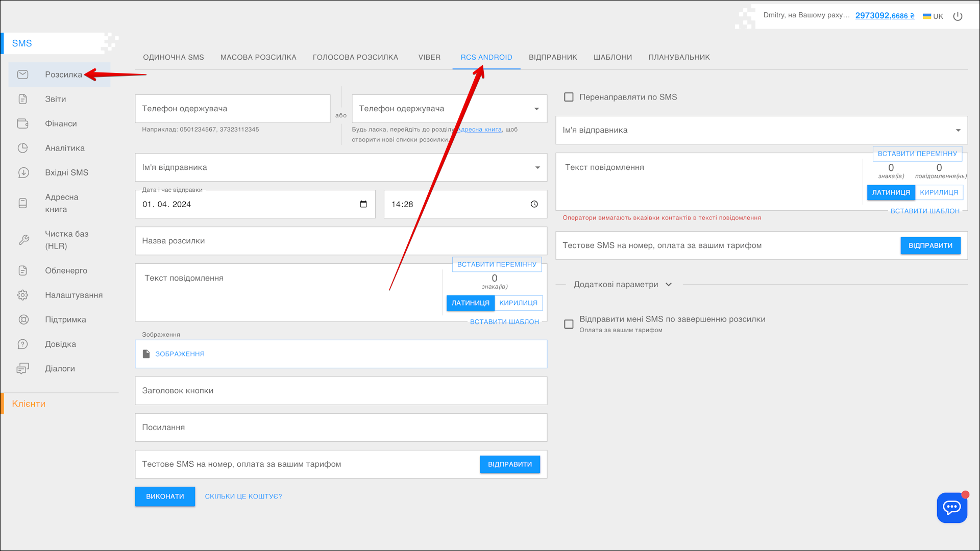This screenshot has height=551, width=980.
Task: Open the live chat bubble icon
Action: 951,508
